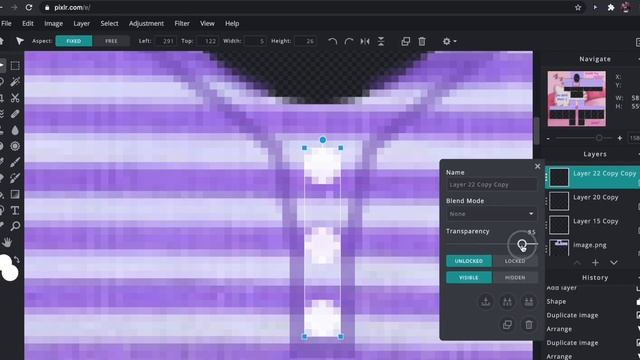The height and width of the screenshot is (360, 640).
Task: Open the Blend Mode dropdown
Action: tap(491, 213)
